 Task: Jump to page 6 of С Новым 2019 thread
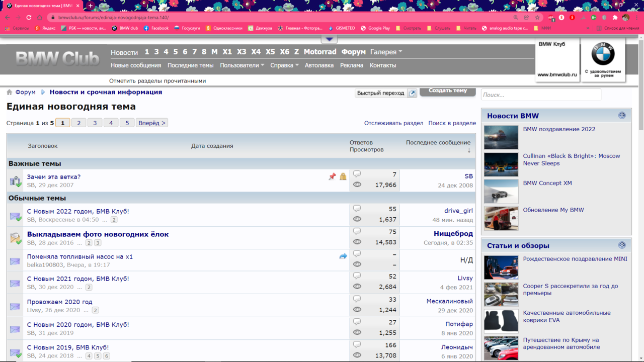click(106, 356)
